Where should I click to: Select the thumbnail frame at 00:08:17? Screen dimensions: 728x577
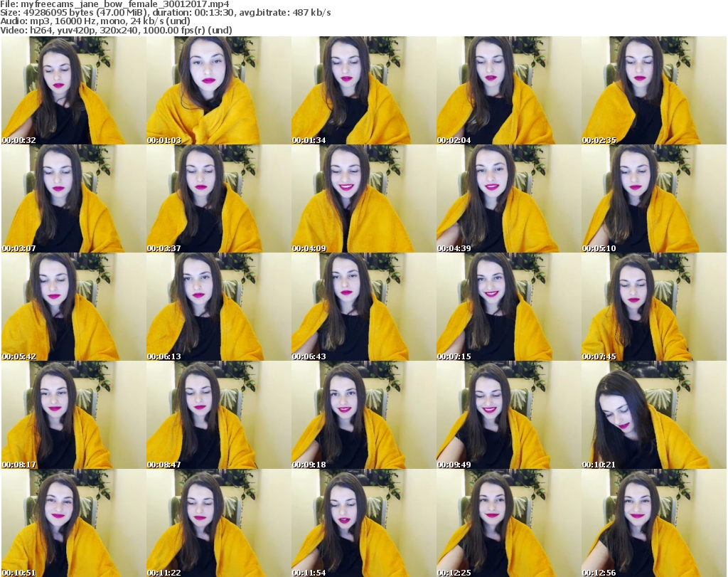[x=73, y=415]
